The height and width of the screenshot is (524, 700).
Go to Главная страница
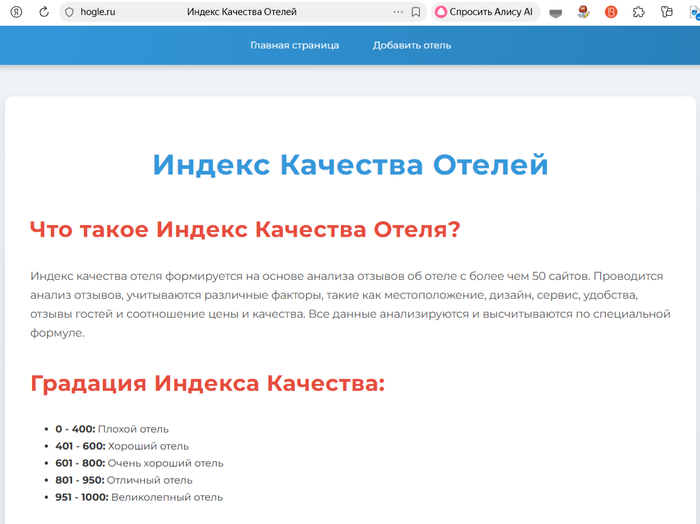coord(294,45)
